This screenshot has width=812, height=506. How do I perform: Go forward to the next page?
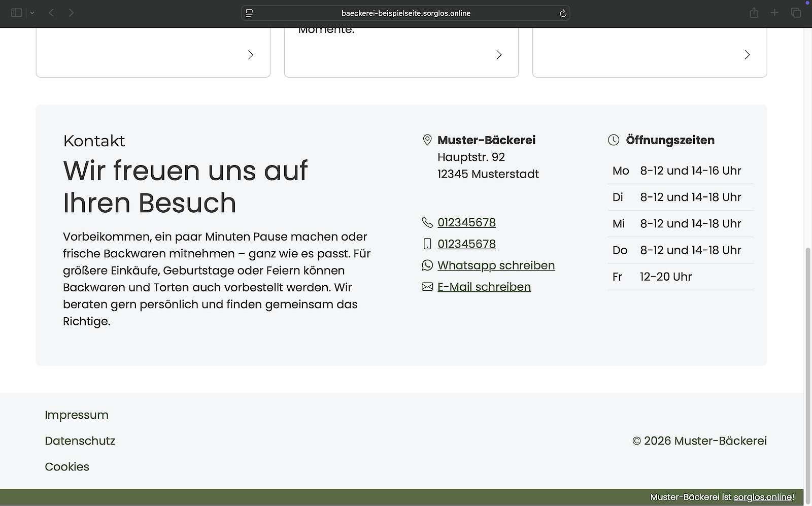71,13
